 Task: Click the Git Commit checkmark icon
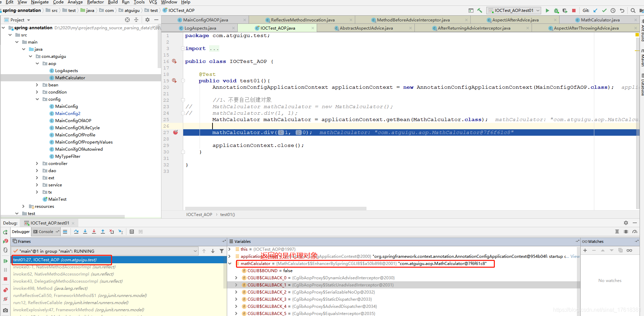point(604,11)
